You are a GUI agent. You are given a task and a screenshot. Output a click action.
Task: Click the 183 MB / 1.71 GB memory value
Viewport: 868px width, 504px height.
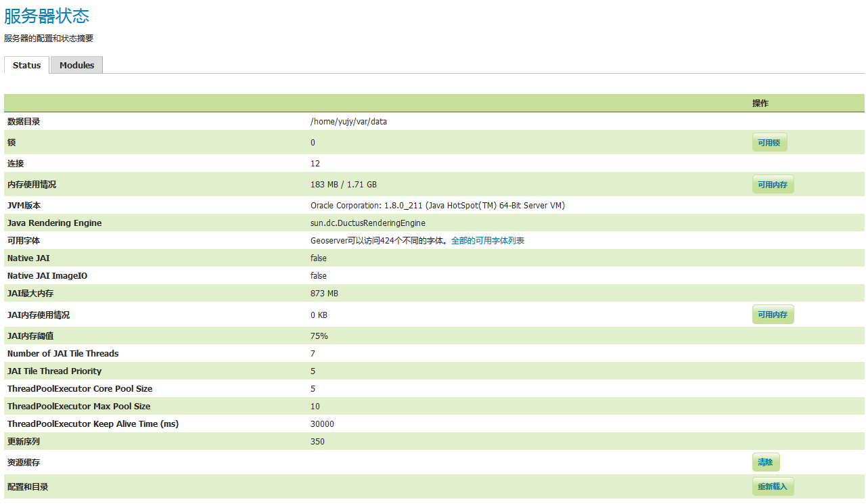pyautogui.click(x=344, y=185)
